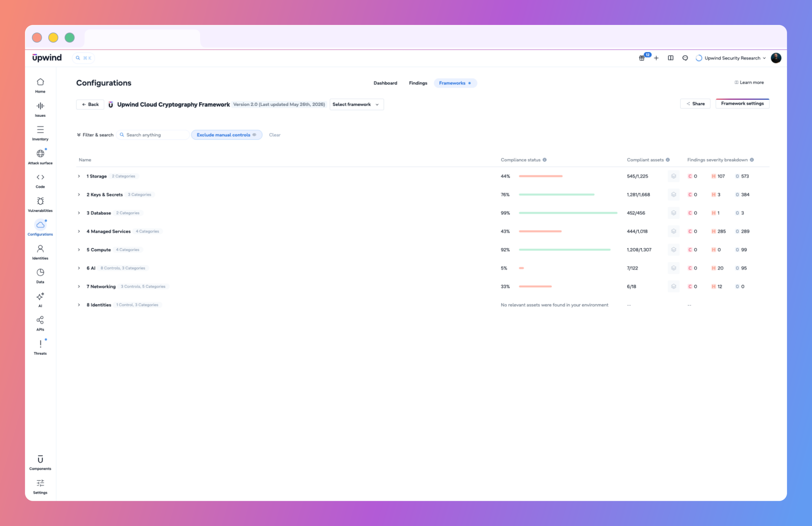Click the High 285 findings in Managed Services

click(718, 232)
